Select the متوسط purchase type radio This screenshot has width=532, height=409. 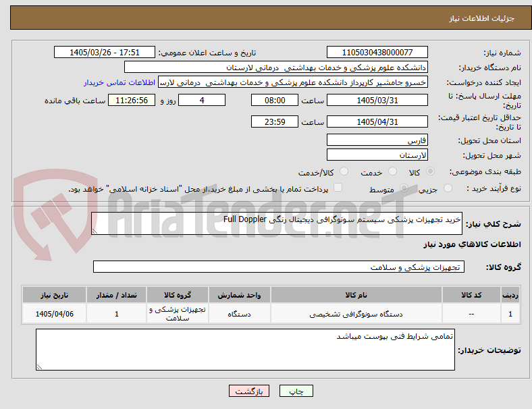tap(404, 188)
